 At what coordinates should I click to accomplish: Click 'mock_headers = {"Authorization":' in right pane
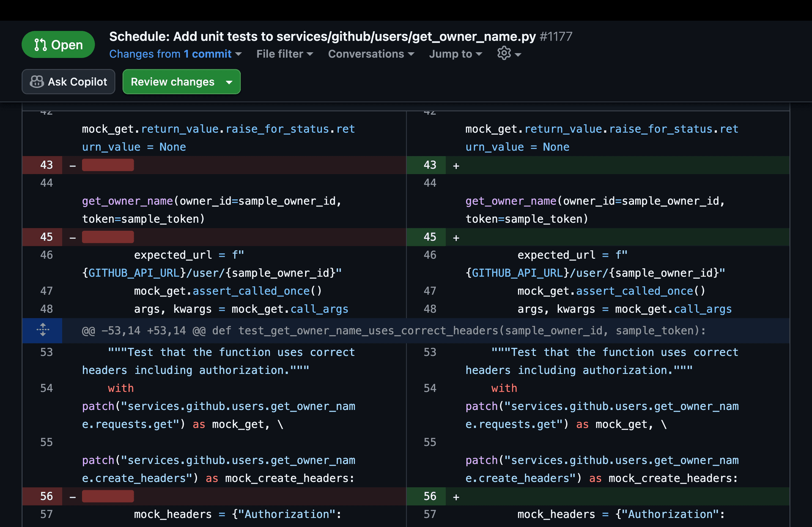point(621,514)
